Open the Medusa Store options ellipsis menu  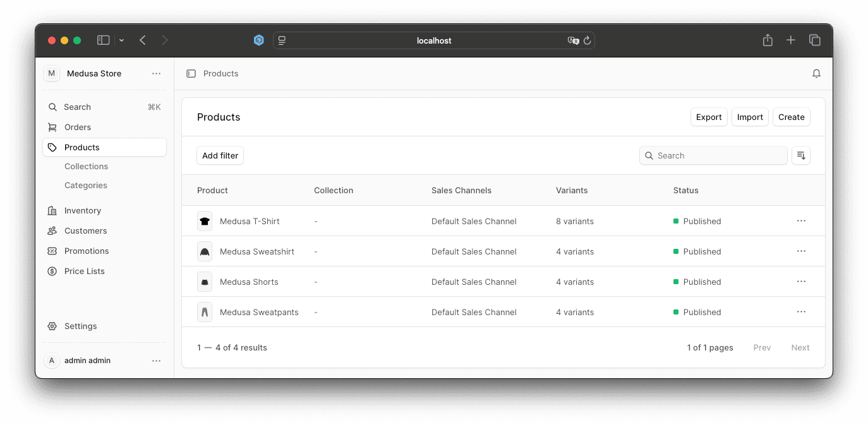tap(156, 74)
